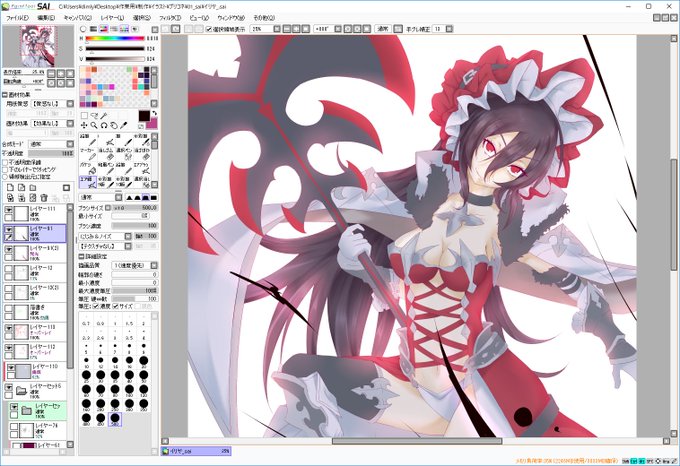
Task: Enable 不透明度保護 preserve opacity checkbox
Action: tap(5, 162)
